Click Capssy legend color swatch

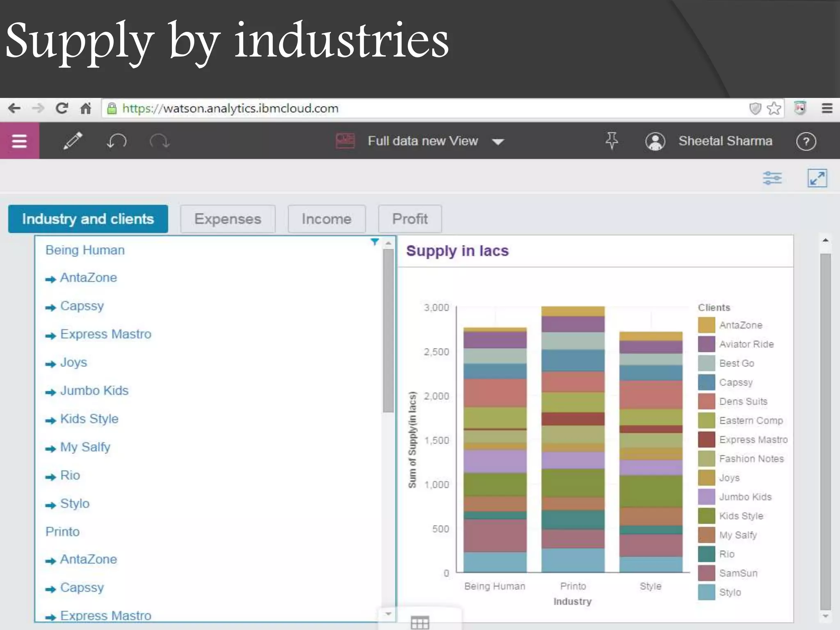[707, 382]
